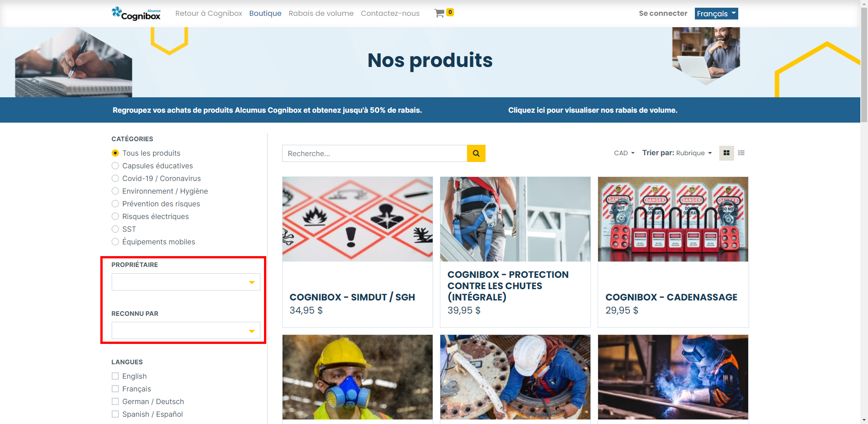This screenshot has height=424, width=868.
Task: Open the Cadenassage padlocks product image
Action: [673, 219]
